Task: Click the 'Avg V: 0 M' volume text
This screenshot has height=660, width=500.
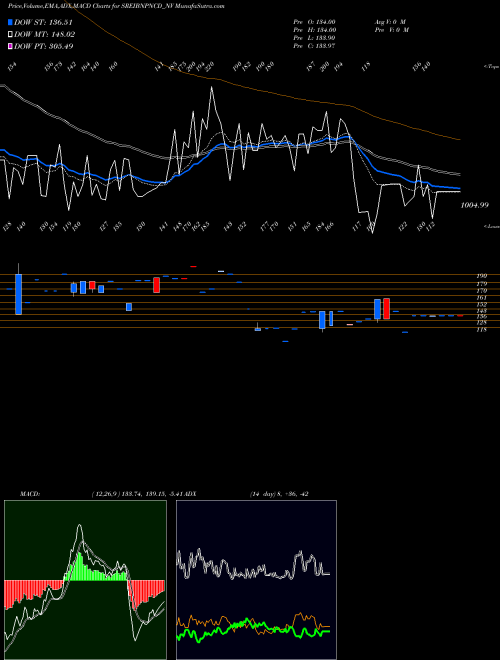Action: 389,21
